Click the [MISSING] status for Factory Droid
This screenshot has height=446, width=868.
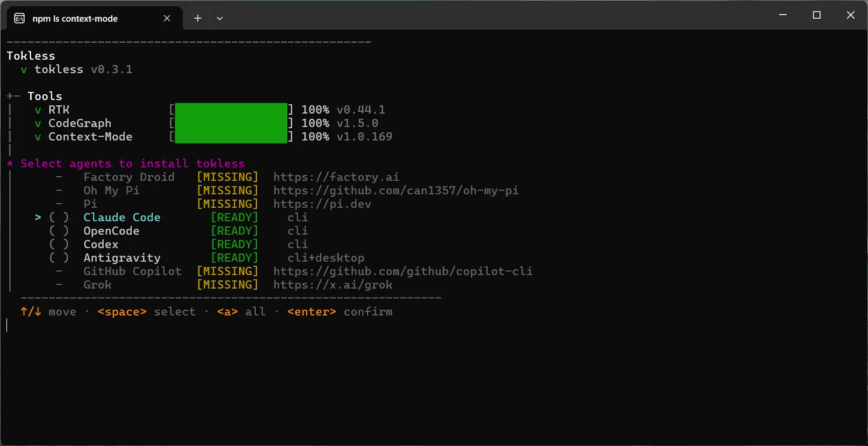228,177
